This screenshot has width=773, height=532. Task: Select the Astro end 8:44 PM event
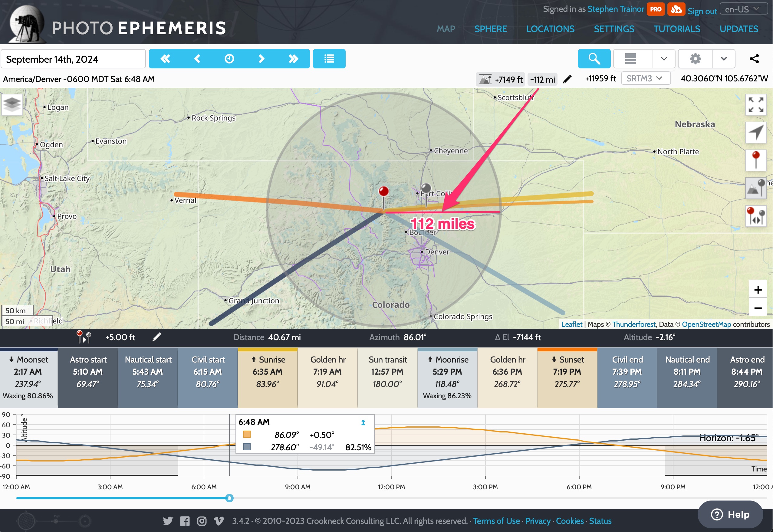click(745, 378)
